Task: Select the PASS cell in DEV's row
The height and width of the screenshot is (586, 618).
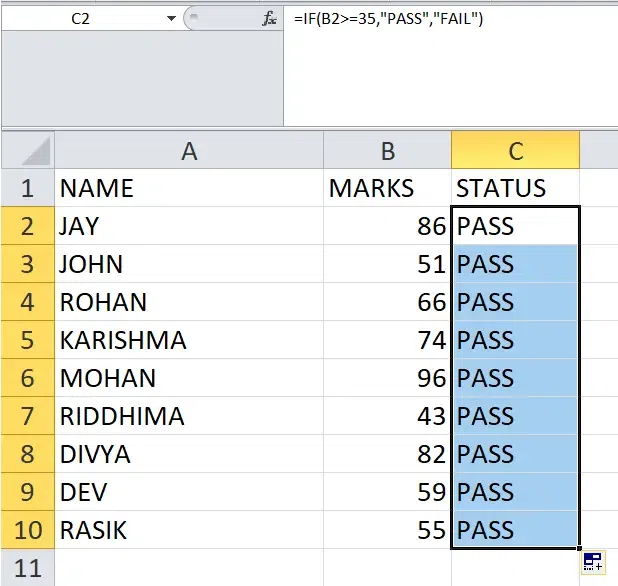Action: coord(516,492)
